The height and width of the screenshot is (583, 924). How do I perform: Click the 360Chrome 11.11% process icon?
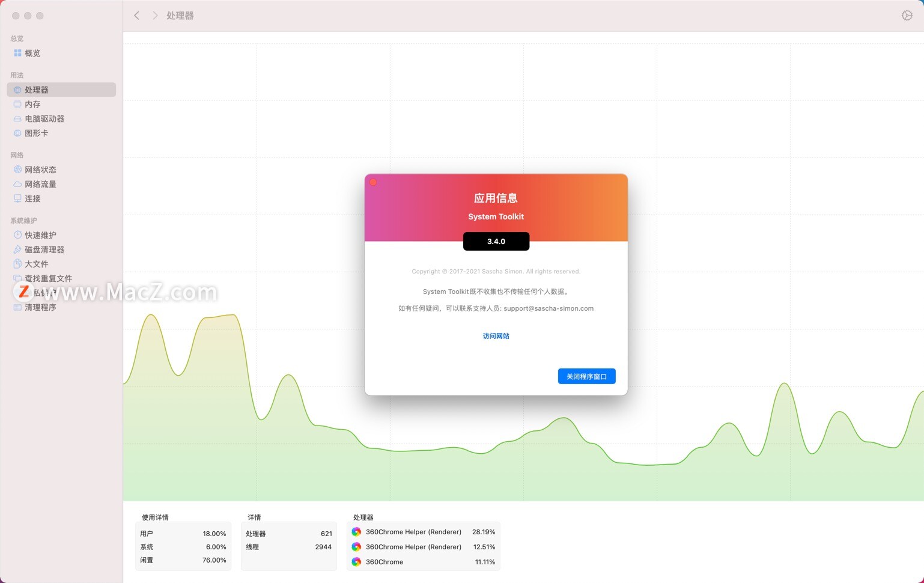[x=356, y=562]
